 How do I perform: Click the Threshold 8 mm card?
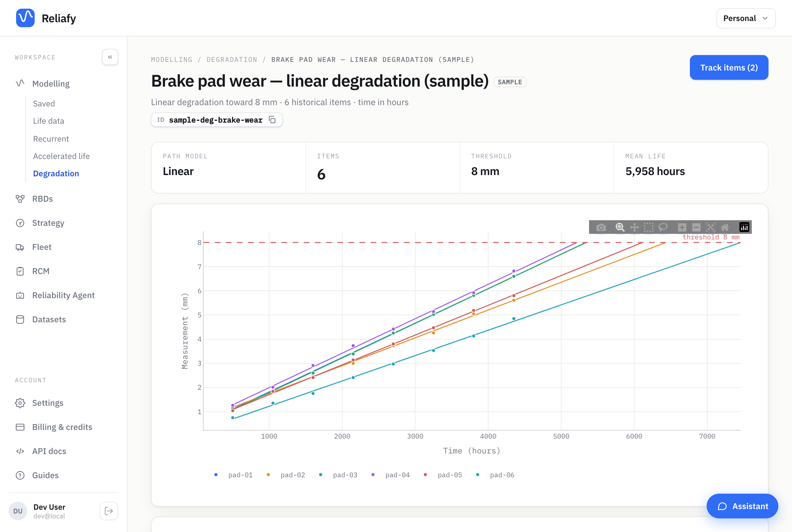(536, 168)
